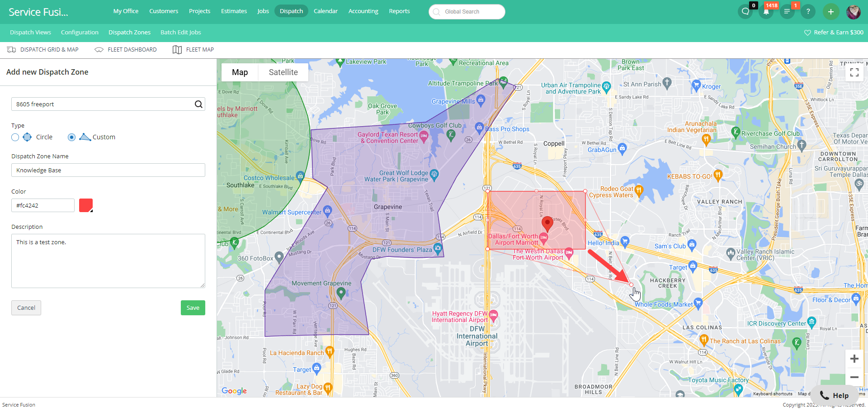Go to Dispatch Views
Screen dimensions: 868x412
tap(30, 33)
